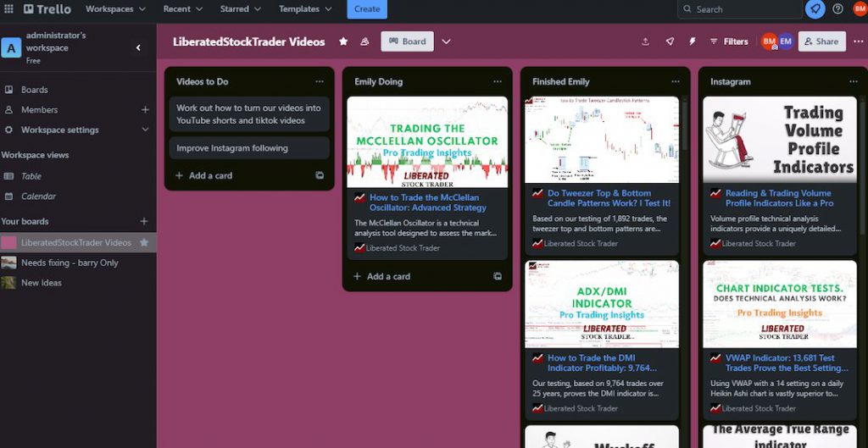Open the board export/upload icon
Screen dimensions: 868x448
point(645,41)
